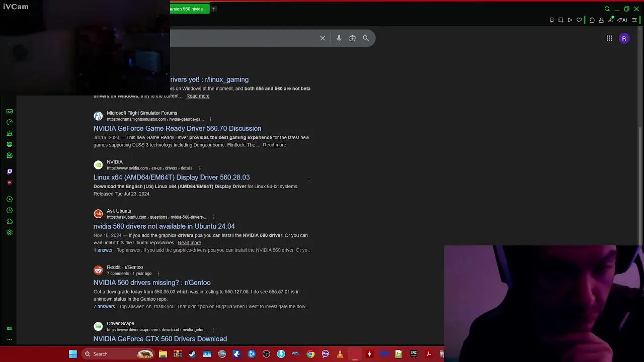Open more options for the Reddit r/Gentoo result
Viewport: 644px width, 362px height.
158,274
